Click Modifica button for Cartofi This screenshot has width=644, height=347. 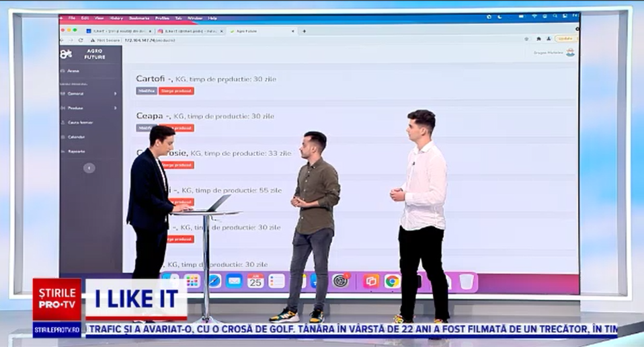point(146,91)
